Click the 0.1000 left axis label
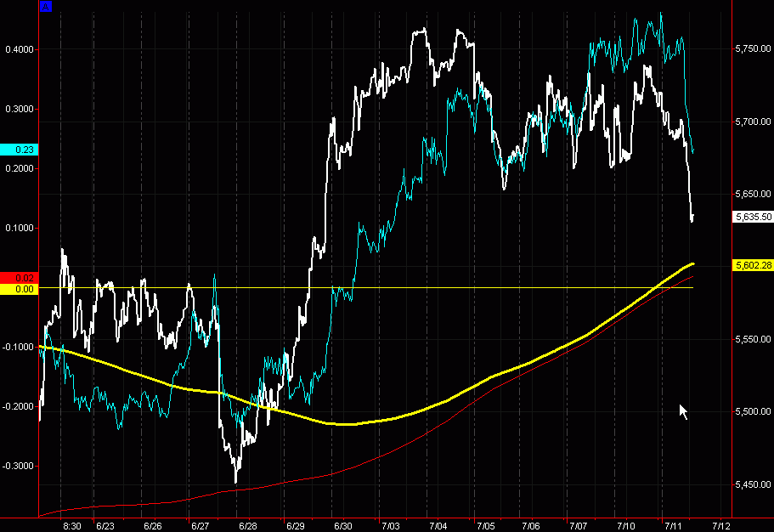 click(x=20, y=229)
